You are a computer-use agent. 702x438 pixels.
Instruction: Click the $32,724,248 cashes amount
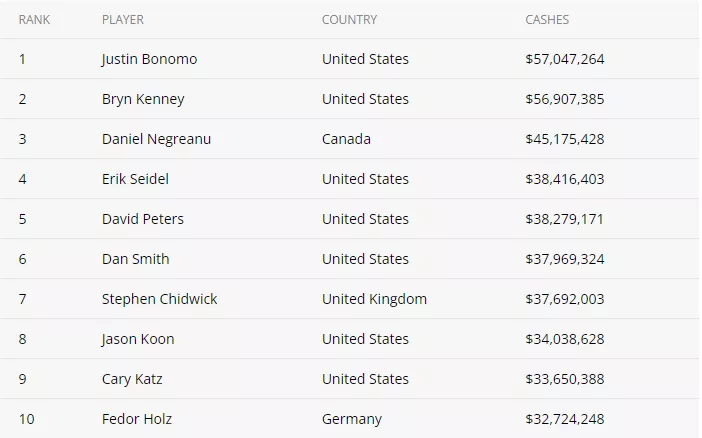(x=565, y=419)
